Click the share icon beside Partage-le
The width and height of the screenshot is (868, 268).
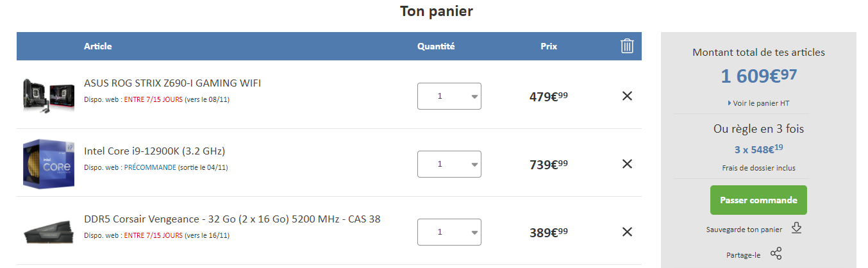(x=776, y=254)
